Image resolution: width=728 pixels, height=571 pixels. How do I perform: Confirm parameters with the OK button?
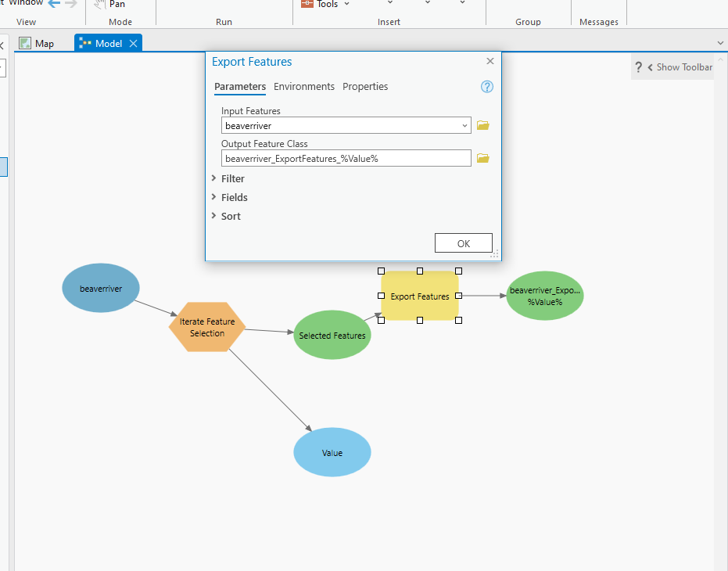[x=463, y=242]
